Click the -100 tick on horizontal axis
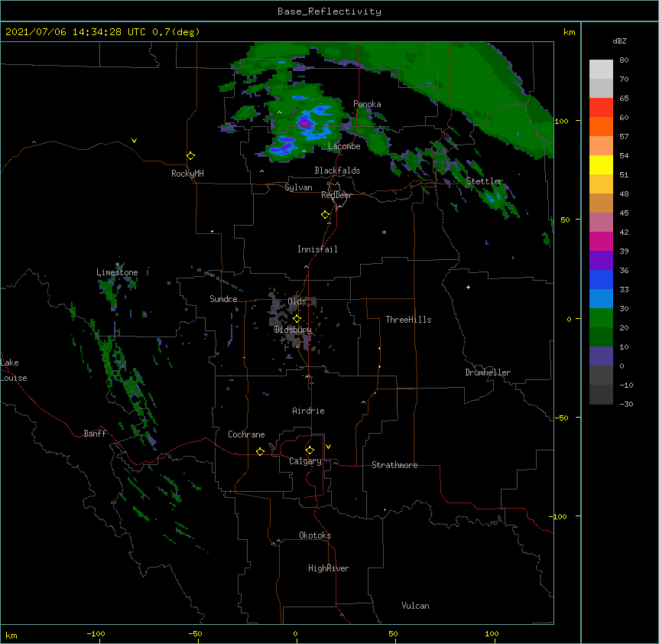659x644 pixels. tap(96, 633)
